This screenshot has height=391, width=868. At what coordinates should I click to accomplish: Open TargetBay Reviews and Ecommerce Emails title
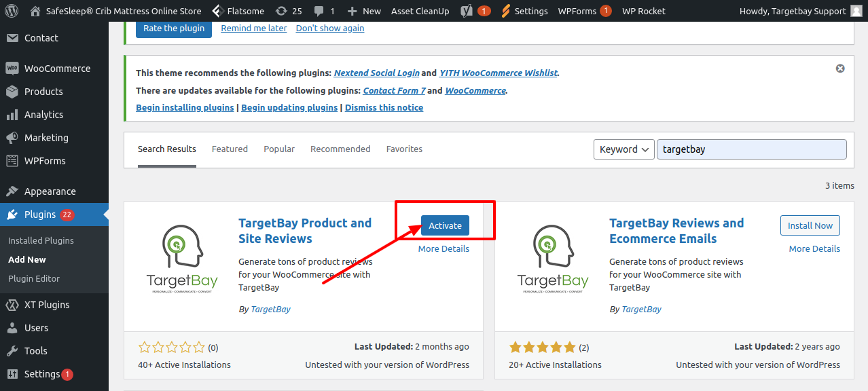[676, 231]
